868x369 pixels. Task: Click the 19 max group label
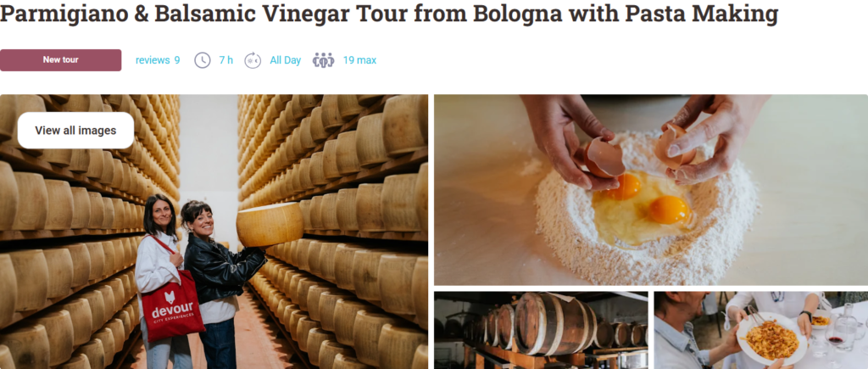click(x=359, y=60)
